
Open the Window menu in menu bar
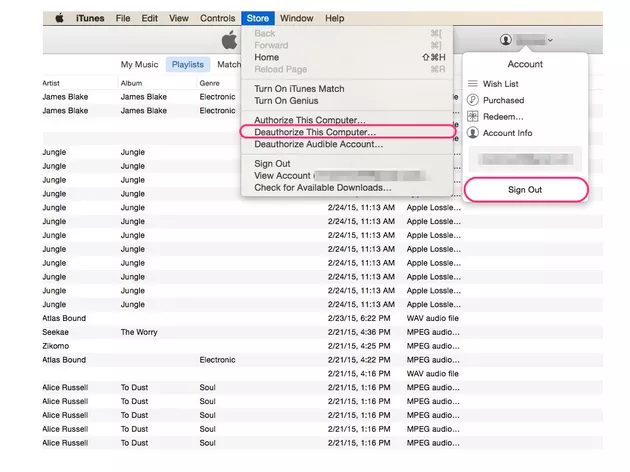coord(296,18)
